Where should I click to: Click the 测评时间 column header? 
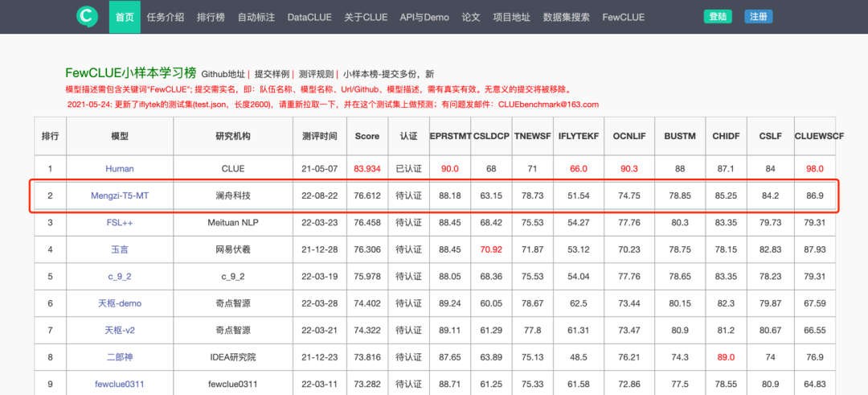click(319, 136)
